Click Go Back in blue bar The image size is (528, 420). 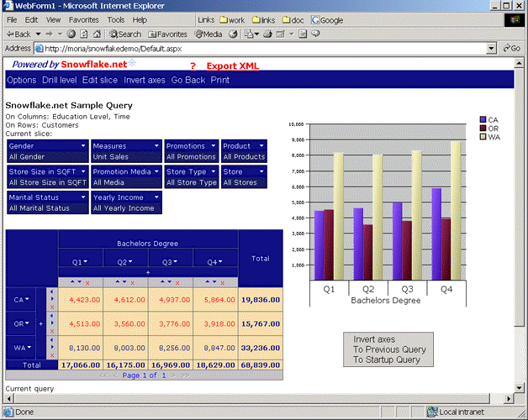188,80
